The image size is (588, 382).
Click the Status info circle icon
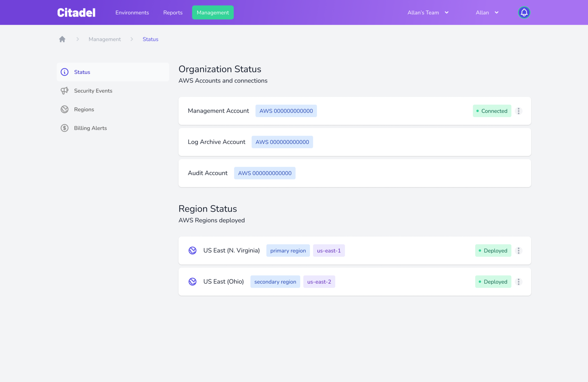tap(64, 72)
